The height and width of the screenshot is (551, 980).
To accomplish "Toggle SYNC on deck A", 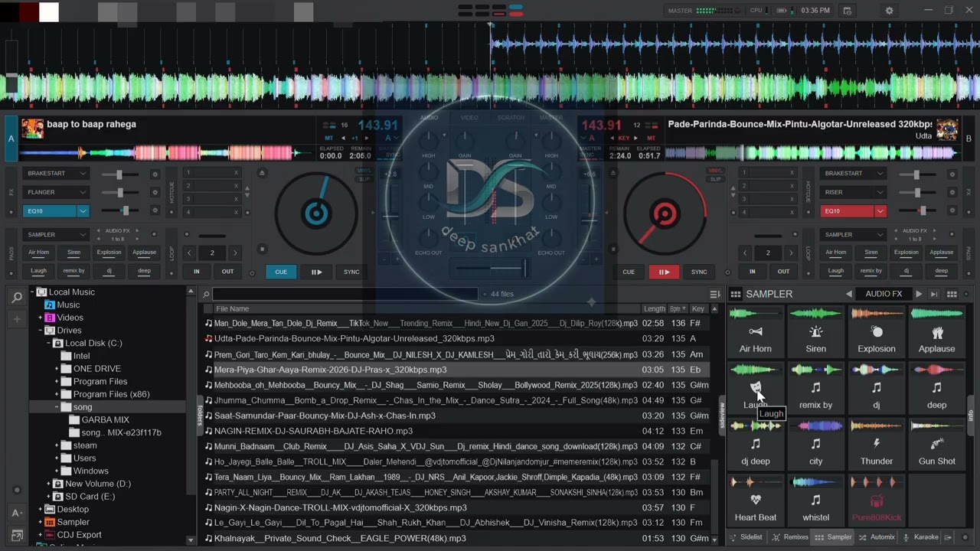I will 351,272.
